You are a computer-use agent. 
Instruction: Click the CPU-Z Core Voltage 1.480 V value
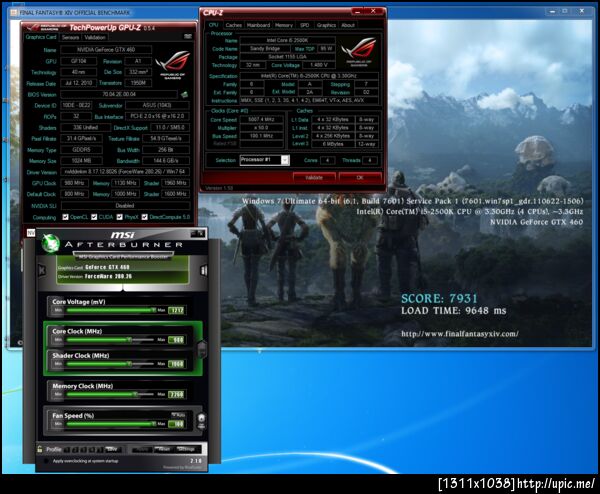coord(319,65)
